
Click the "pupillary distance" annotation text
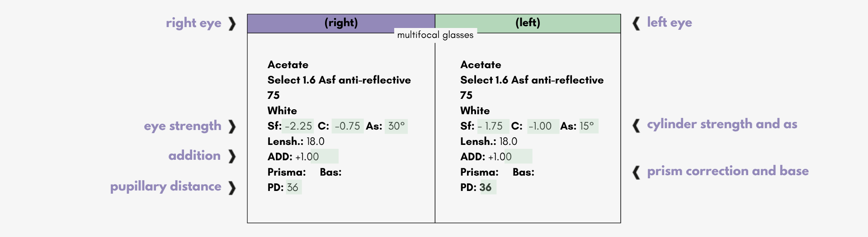click(x=165, y=186)
